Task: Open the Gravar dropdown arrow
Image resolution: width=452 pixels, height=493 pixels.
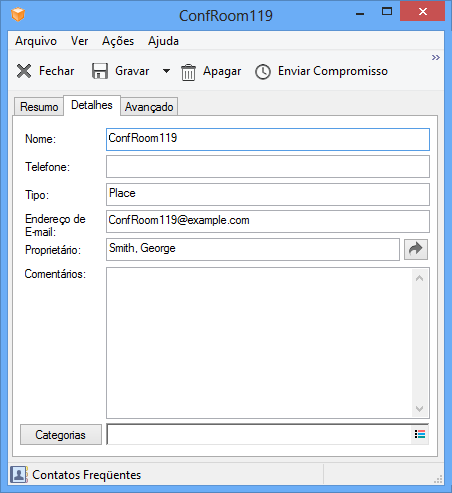Action: pos(166,71)
